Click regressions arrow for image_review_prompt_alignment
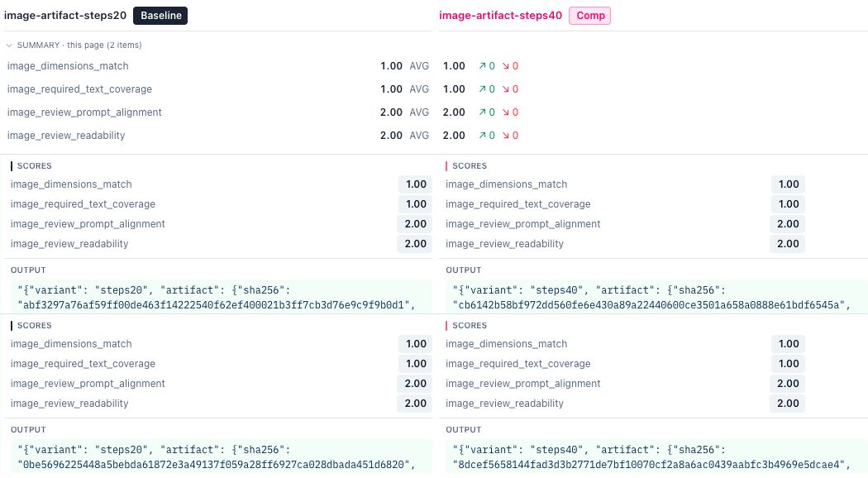This screenshot has height=478, width=868. click(x=510, y=112)
